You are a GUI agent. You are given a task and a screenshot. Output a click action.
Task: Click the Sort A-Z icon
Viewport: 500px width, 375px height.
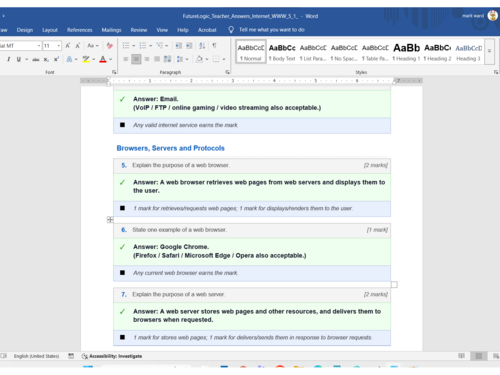[202, 46]
